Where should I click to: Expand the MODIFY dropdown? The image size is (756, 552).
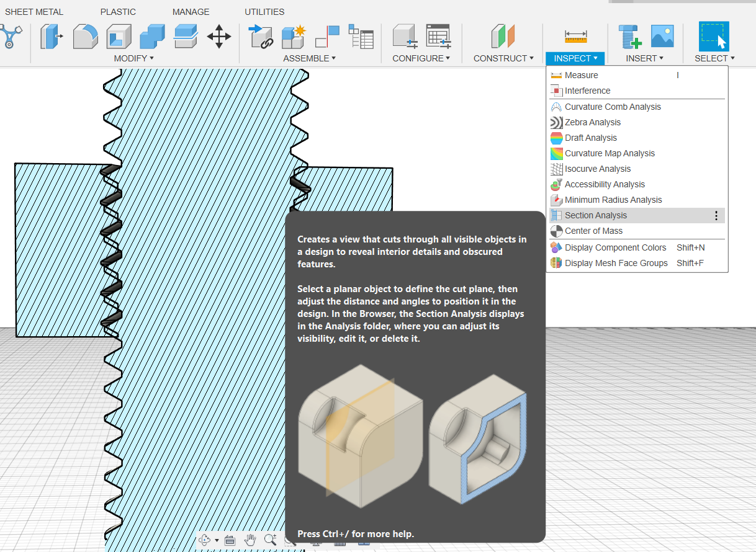tap(133, 58)
